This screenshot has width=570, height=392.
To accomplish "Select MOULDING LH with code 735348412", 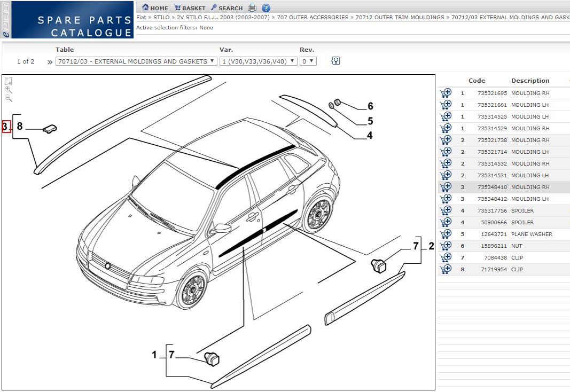I will point(504,199).
